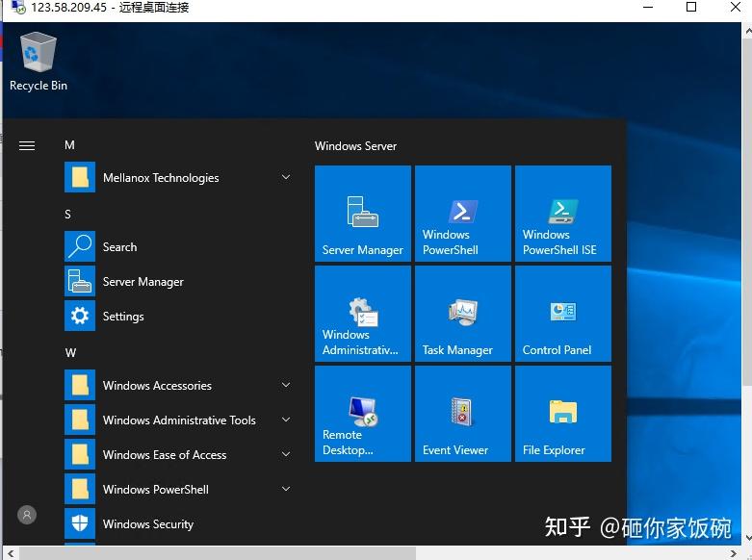The image size is (752, 560).
Task: Select the Windows Security entry text
Action: (148, 524)
